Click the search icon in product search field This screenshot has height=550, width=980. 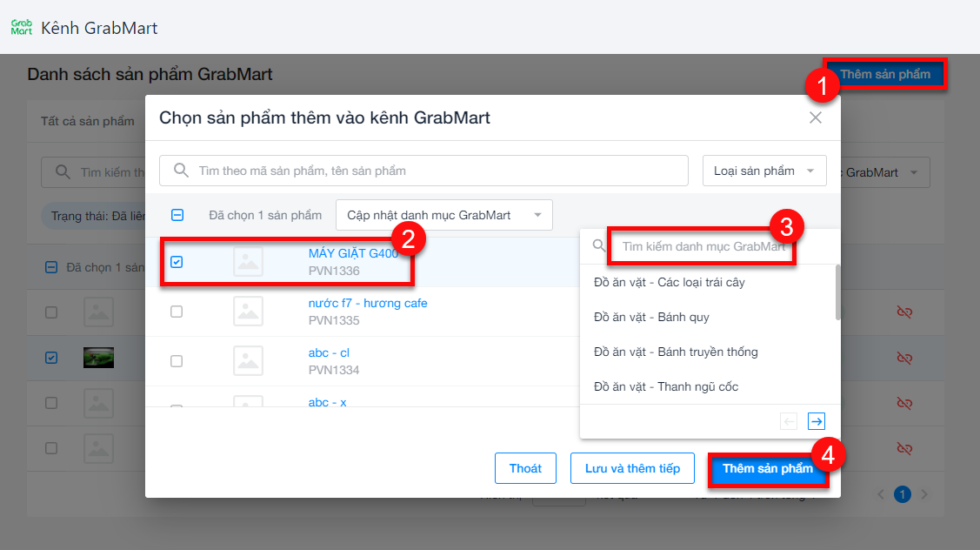point(181,171)
